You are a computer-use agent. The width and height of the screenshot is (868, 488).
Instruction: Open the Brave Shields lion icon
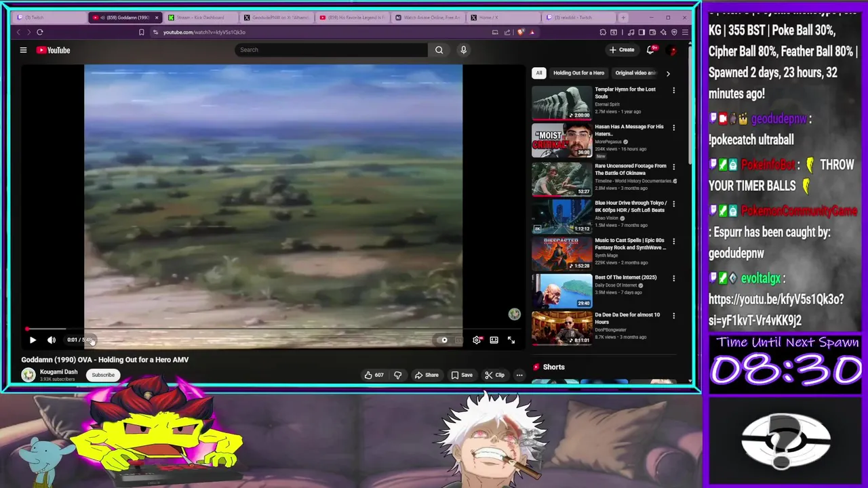coord(521,32)
